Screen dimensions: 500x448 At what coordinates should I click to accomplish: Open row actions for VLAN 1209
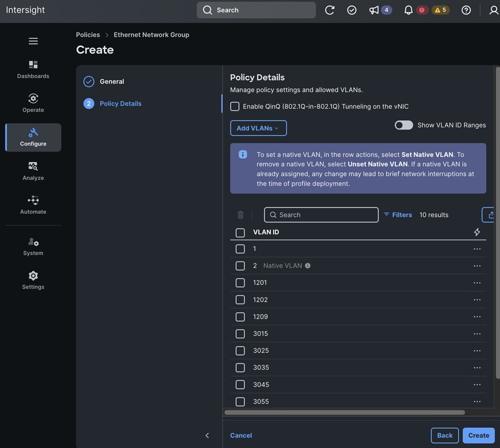pyautogui.click(x=477, y=317)
